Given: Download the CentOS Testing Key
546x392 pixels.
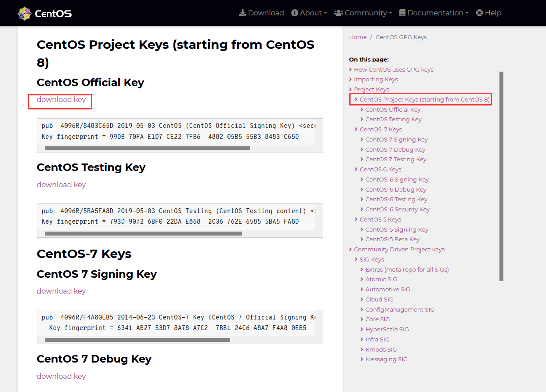Looking at the screenshot, I should 61,185.
